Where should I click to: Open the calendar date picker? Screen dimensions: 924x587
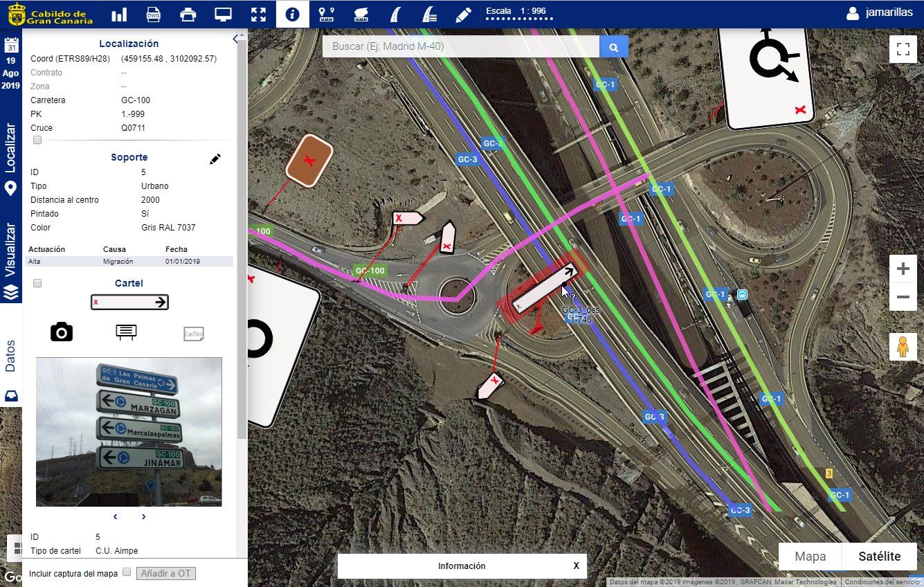tap(11, 45)
